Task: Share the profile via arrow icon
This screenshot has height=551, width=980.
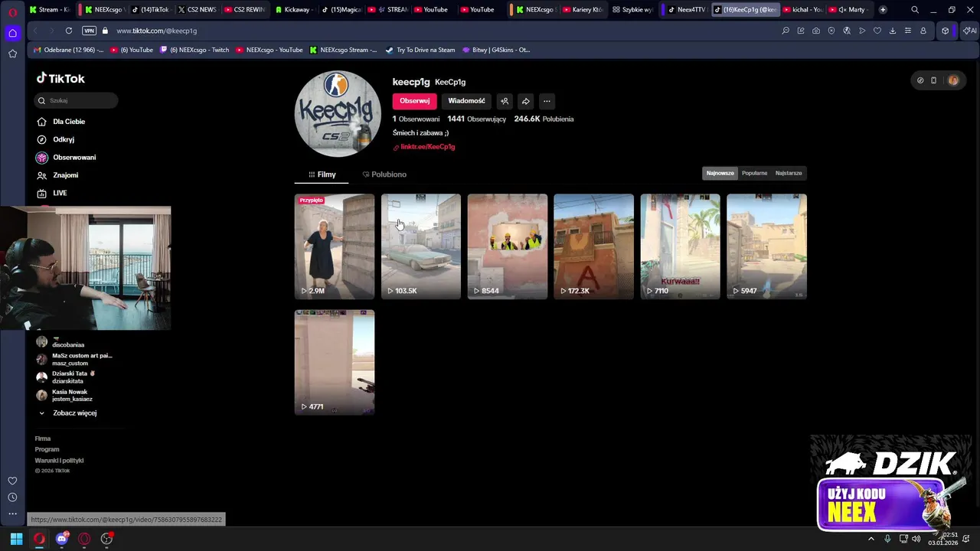Action: click(x=525, y=101)
